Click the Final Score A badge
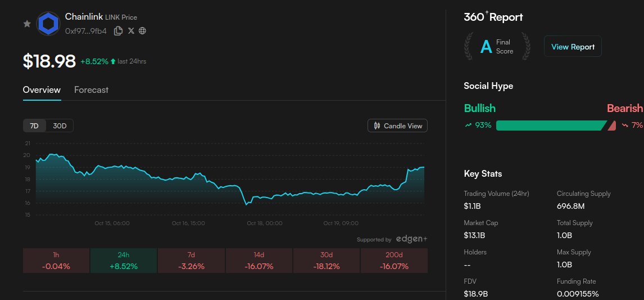The width and height of the screenshot is (644, 300). click(497, 47)
